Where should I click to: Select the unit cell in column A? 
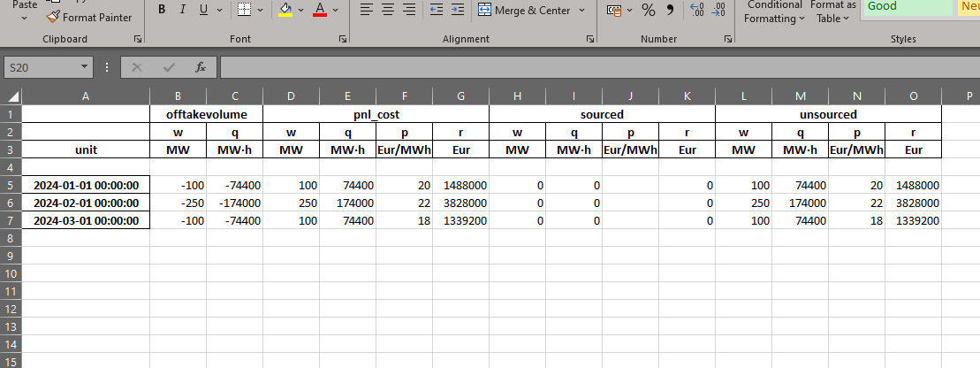point(86,150)
